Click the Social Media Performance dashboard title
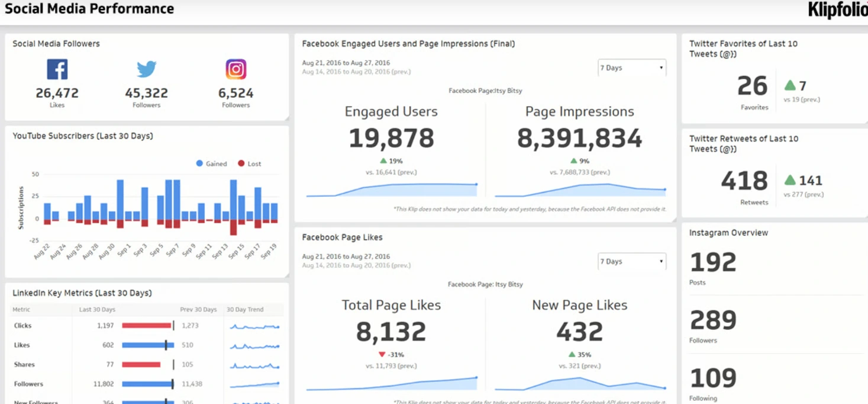This screenshot has height=404, width=868. pos(89,9)
